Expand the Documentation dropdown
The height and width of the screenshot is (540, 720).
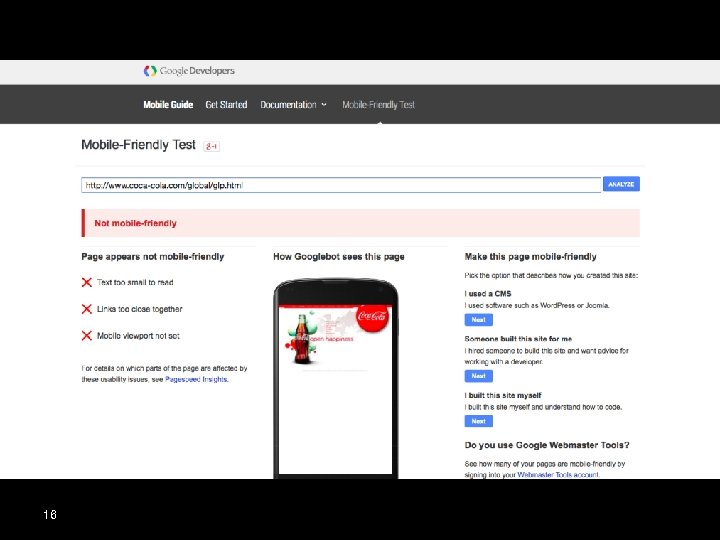point(293,105)
